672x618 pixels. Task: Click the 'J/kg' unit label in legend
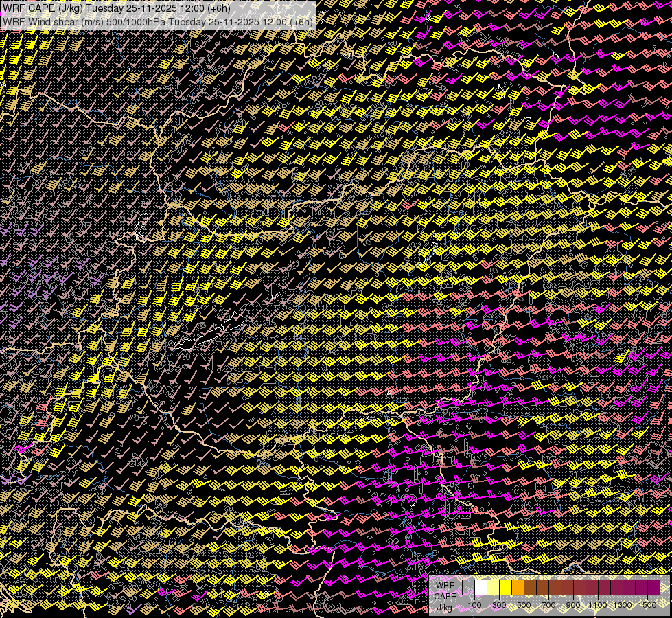click(444, 608)
